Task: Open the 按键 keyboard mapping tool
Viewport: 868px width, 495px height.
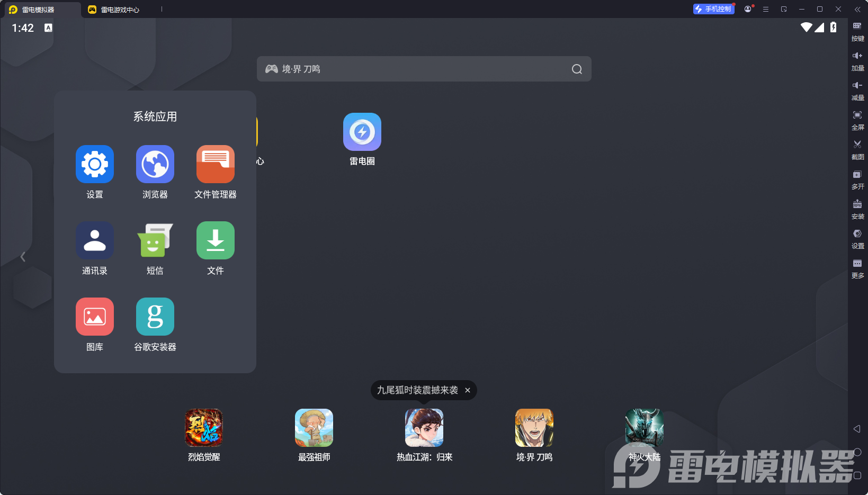Action: tap(857, 32)
